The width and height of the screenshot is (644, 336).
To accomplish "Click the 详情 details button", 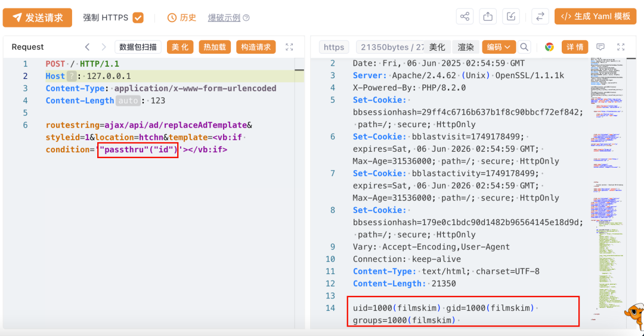I will click(x=575, y=47).
